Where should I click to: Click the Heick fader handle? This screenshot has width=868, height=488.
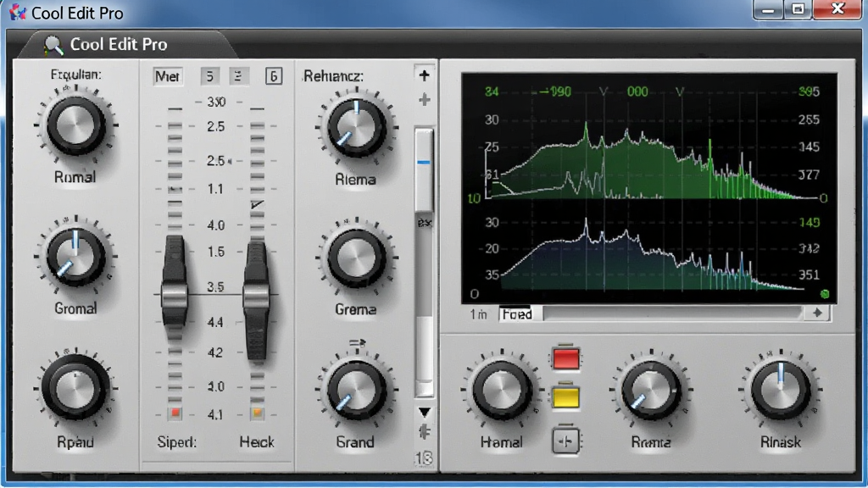(256, 296)
